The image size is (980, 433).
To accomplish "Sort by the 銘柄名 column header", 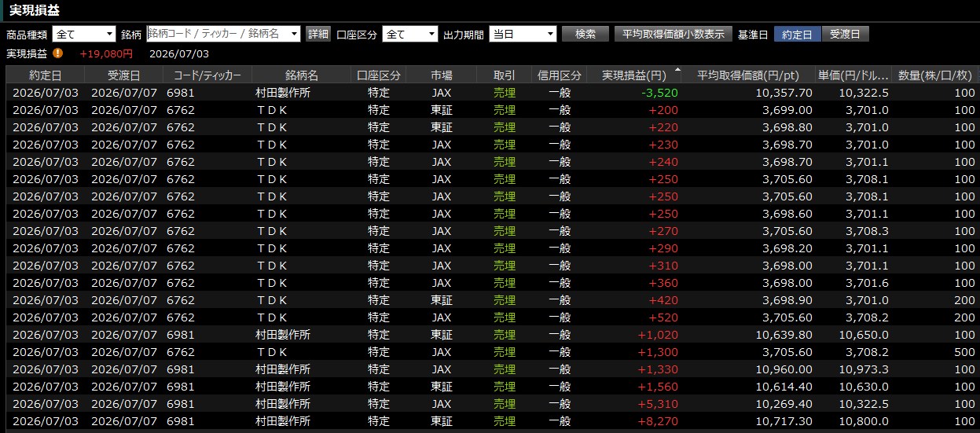I will click(302, 75).
